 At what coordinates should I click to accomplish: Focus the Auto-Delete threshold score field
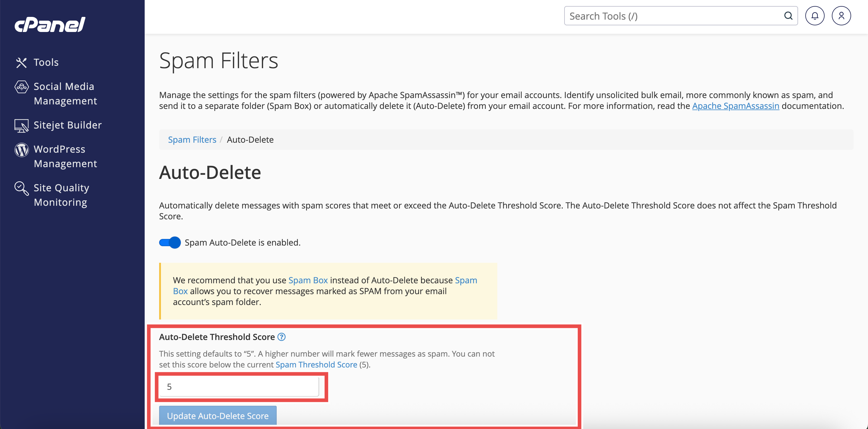[239, 386]
